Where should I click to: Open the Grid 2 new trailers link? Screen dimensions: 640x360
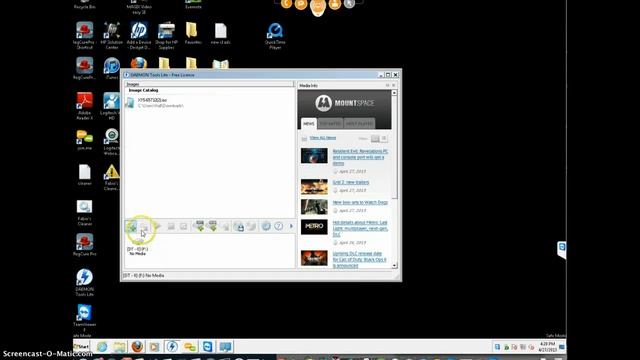click(x=351, y=182)
